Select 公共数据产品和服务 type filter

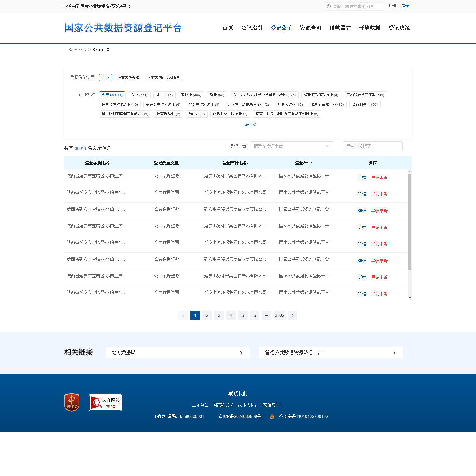tap(164, 78)
